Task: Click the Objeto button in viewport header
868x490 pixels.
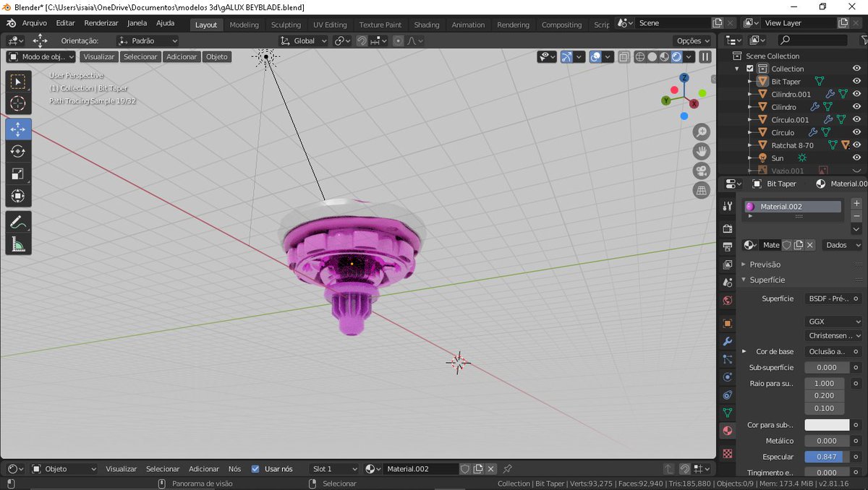Action: (216, 56)
